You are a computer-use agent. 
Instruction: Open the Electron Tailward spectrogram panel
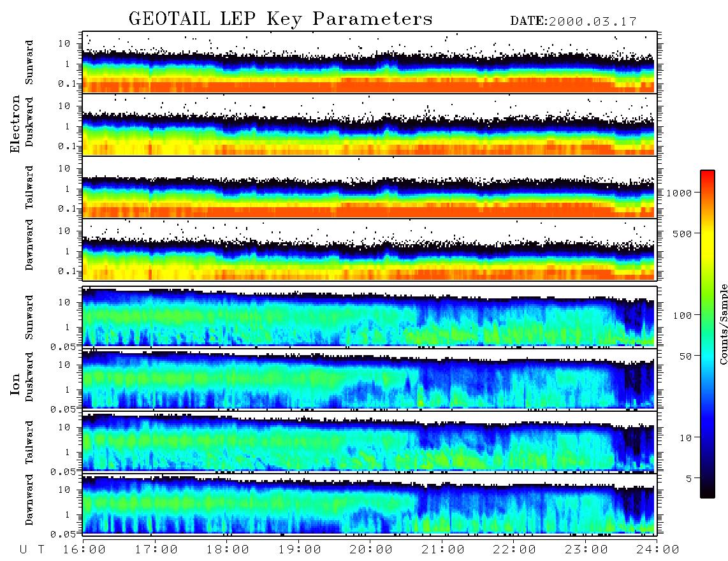click(x=370, y=187)
